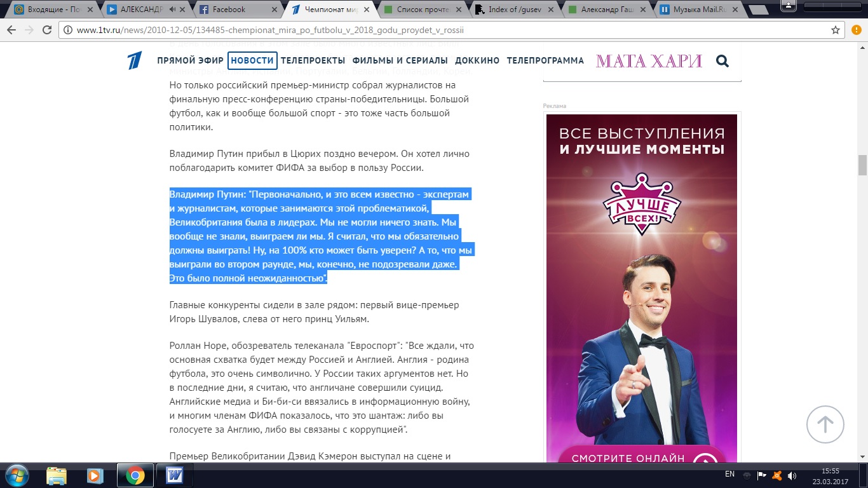Click the Лучше всех! ad logo
Viewport: 868px width, 488px height.
coord(641,205)
